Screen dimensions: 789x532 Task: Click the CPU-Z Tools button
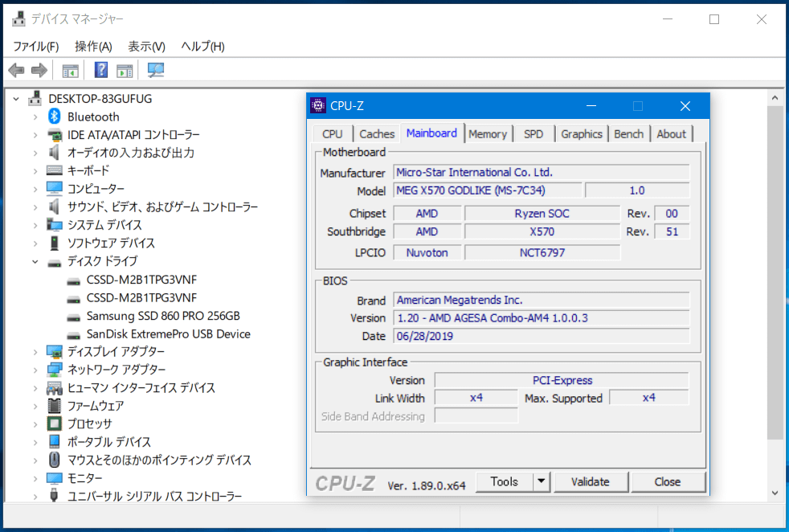tap(505, 481)
